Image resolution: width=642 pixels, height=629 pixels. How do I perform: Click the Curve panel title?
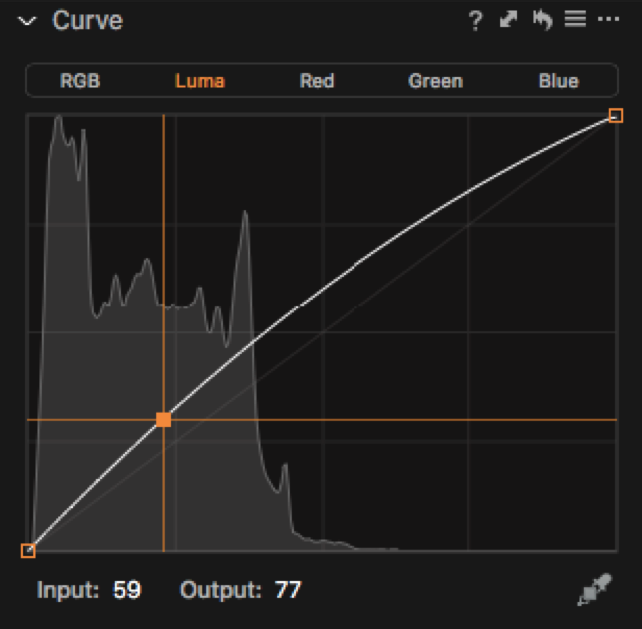point(88,20)
